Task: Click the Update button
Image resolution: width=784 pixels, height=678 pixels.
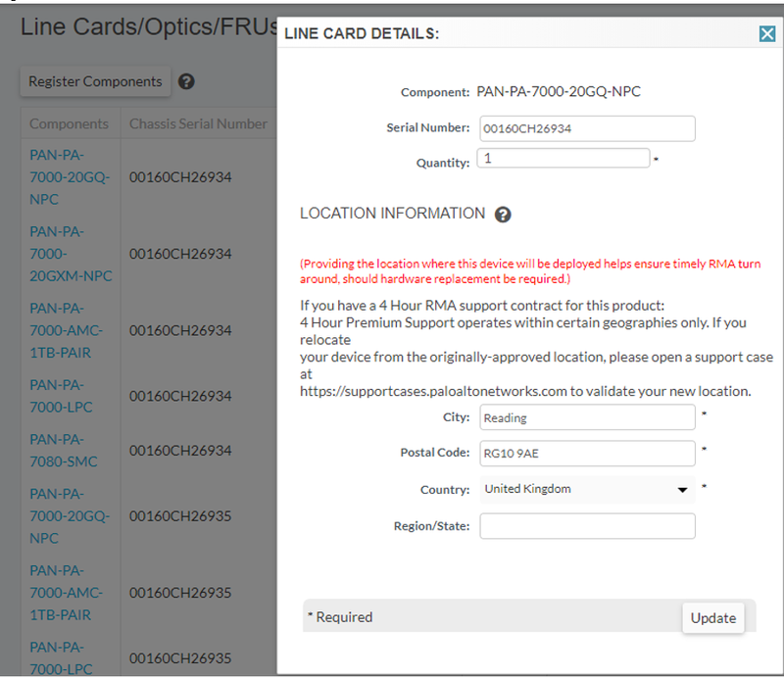Action: click(x=712, y=617)
